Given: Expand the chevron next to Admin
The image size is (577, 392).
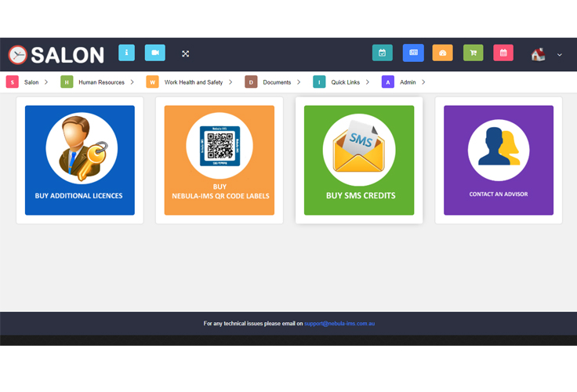Looking at the screenshot, I should pos(423,82).
